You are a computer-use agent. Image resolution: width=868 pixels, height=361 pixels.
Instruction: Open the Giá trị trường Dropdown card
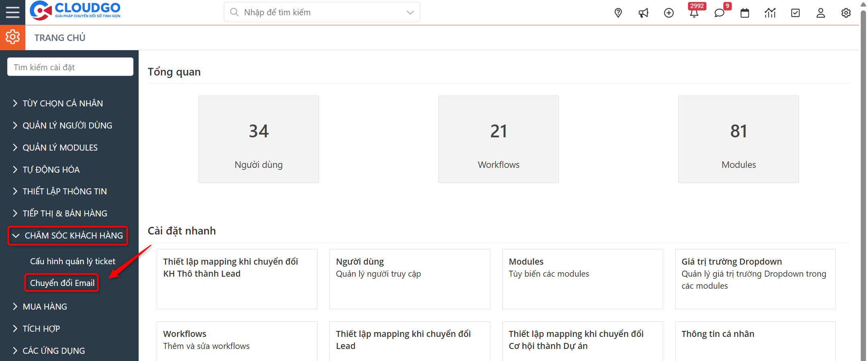click(755, 279)
